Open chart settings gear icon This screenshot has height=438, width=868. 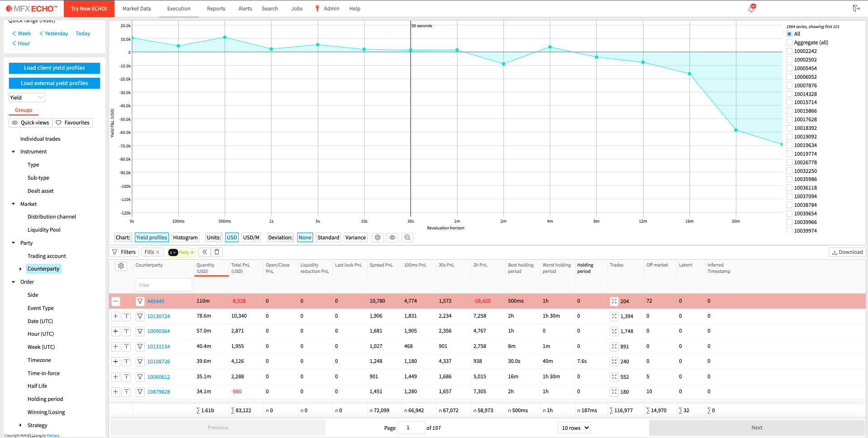pyautogui.click(x=378, y=238)
